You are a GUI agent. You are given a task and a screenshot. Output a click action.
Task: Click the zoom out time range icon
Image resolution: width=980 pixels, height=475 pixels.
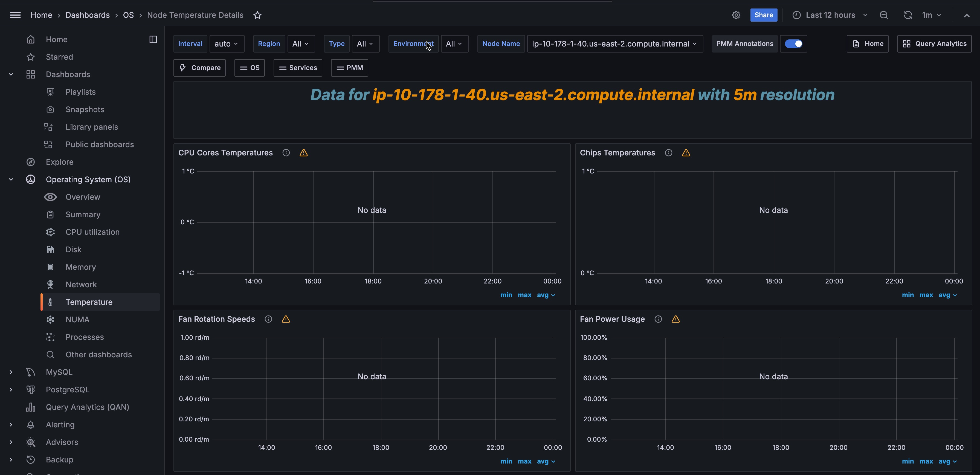coord(884,15)
